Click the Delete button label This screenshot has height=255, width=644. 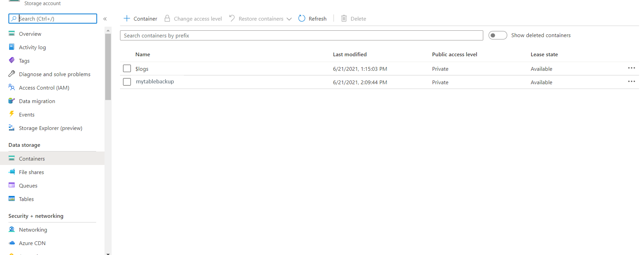[358, 19]
